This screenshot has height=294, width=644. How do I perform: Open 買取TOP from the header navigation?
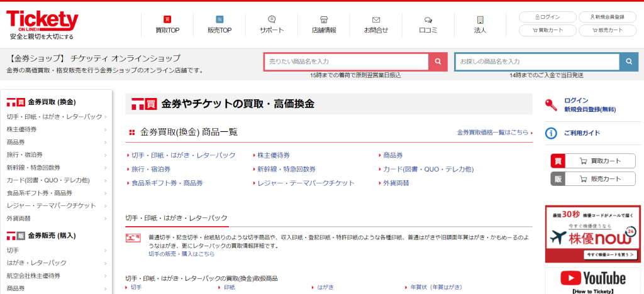tap(167, 24)
